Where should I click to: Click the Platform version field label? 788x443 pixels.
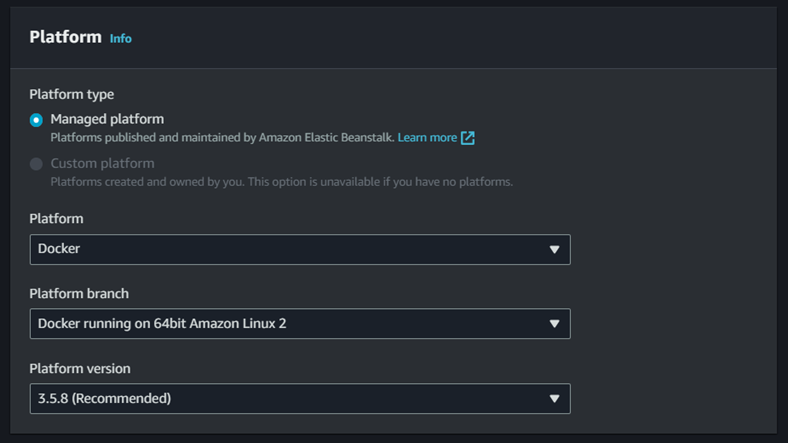pos(80,368)
